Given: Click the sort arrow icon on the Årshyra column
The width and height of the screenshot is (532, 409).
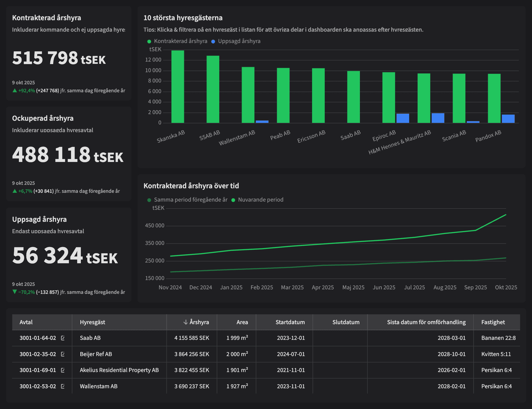Looking at the screenshot, I should click(x=185, y=322).
